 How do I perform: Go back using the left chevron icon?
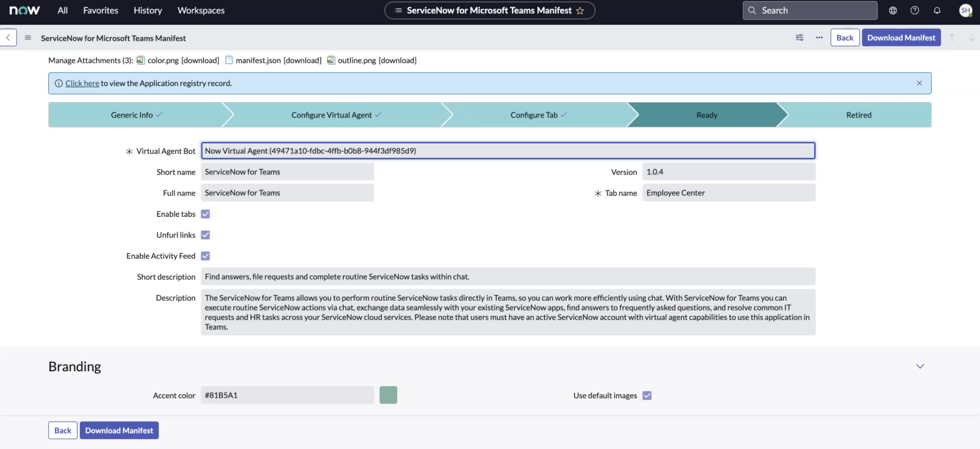(x=8, y=38)
